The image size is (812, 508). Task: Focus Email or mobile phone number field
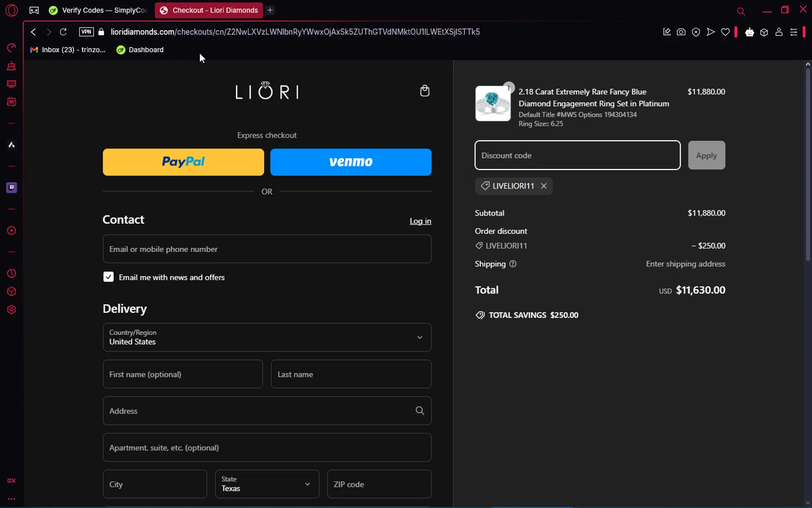[267, 249]
